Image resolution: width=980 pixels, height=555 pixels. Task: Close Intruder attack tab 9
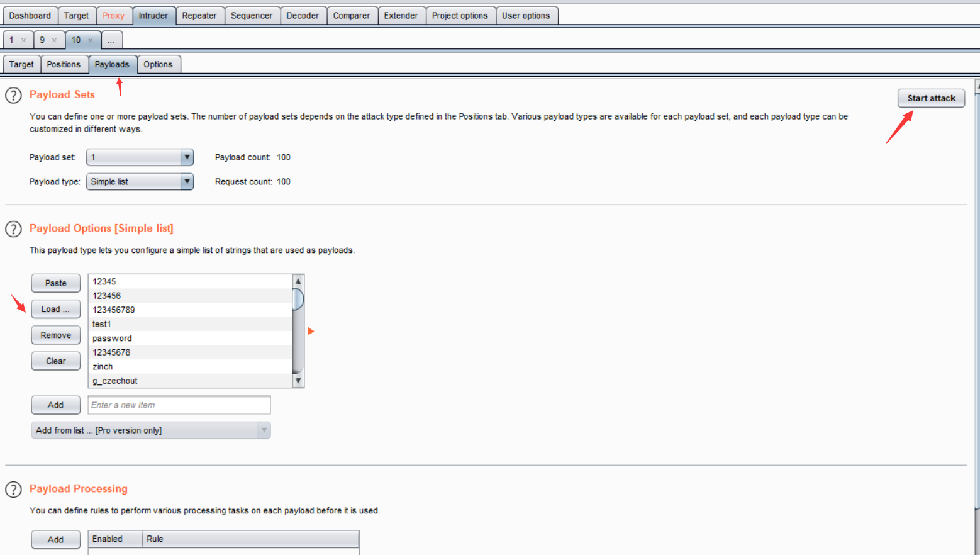54,40
